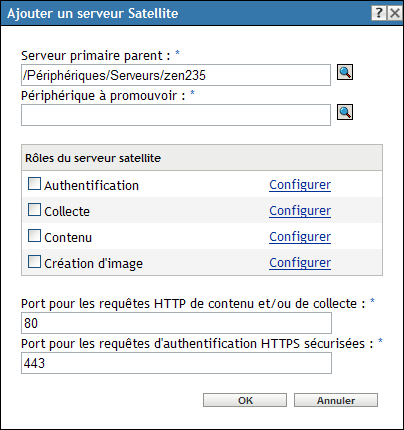Click the OK button
Viewport: 404px width, 430px height.
[x=245, y=400]
